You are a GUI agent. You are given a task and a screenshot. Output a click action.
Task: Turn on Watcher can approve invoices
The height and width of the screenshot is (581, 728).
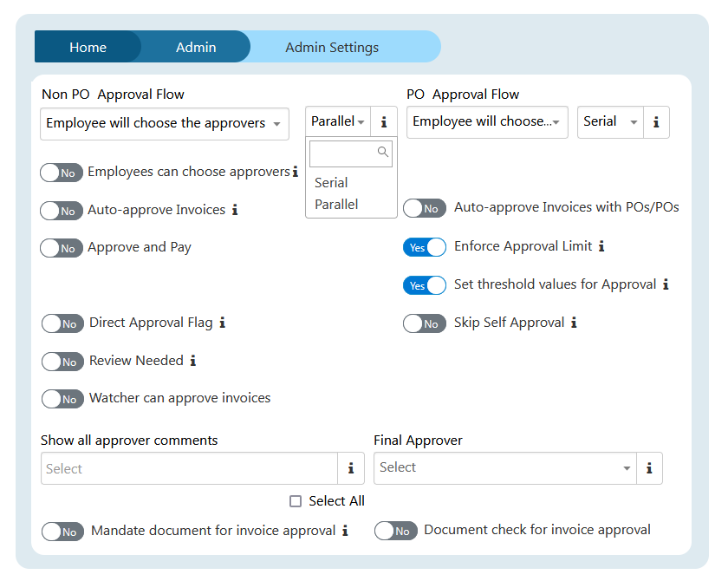point(62,399)
